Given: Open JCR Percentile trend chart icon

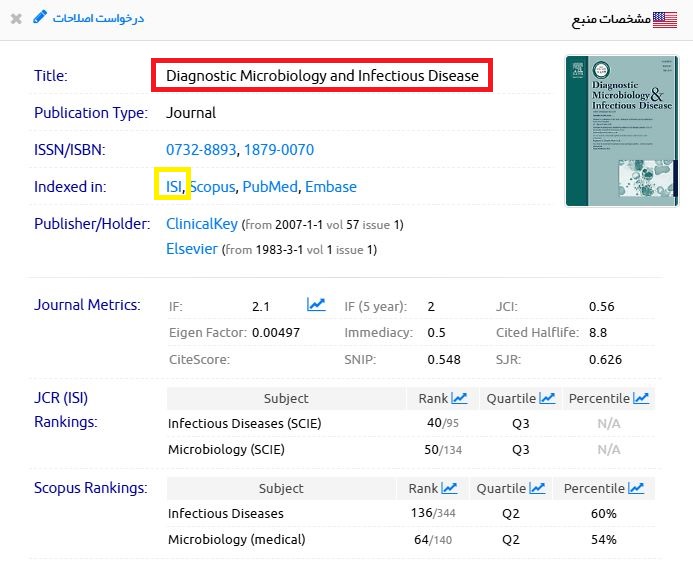Looking at the screenshot, I should (642, 398).
